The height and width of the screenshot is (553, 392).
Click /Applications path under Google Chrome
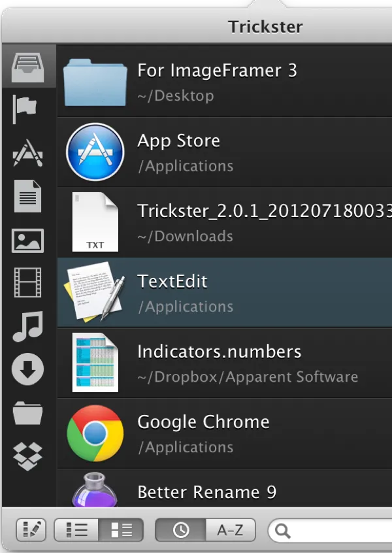tap(186, 448)
